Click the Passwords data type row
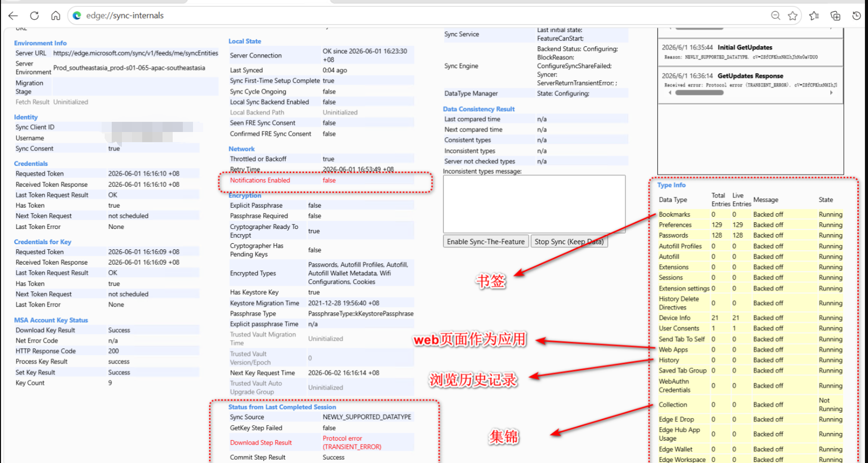Viewport: 868px width, 463px height. (750, 236)
